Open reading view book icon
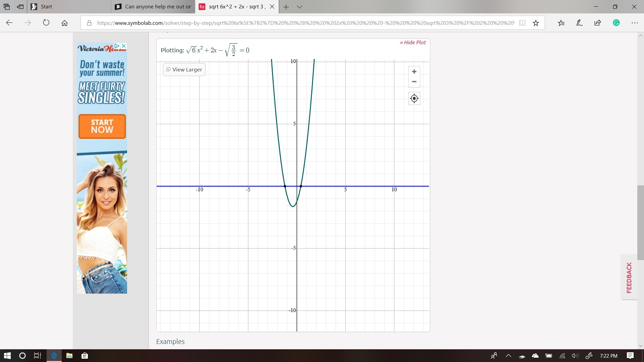 [522, 23]
